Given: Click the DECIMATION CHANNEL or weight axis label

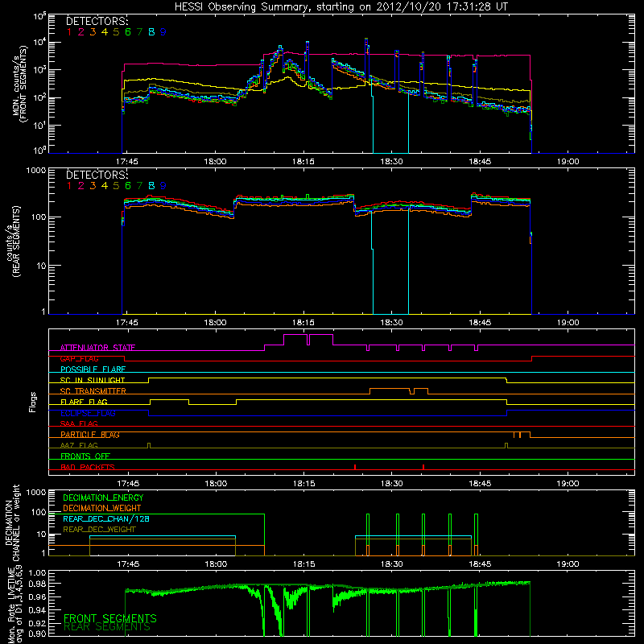Looking at the screenshot, I should (x=12, y=522).
